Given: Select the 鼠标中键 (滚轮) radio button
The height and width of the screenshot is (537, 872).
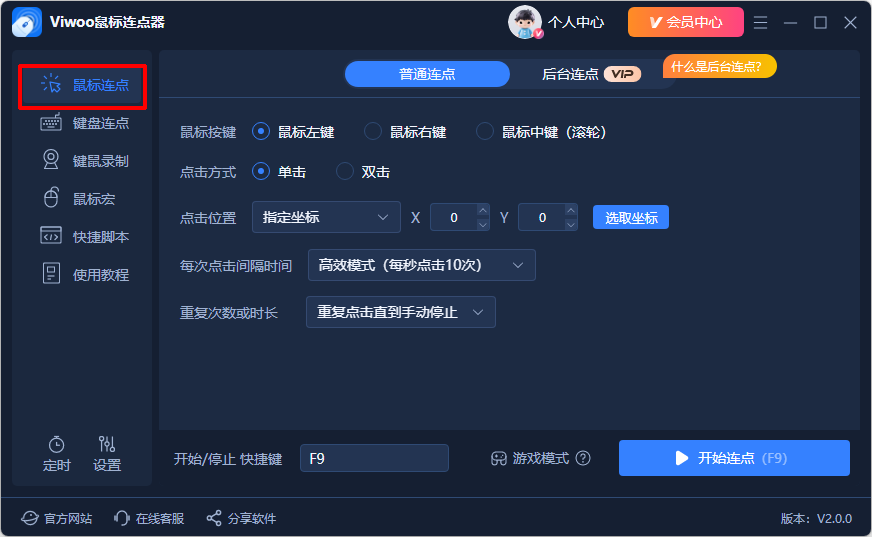Looking at the screenshot, I should [x=484, y=132].
